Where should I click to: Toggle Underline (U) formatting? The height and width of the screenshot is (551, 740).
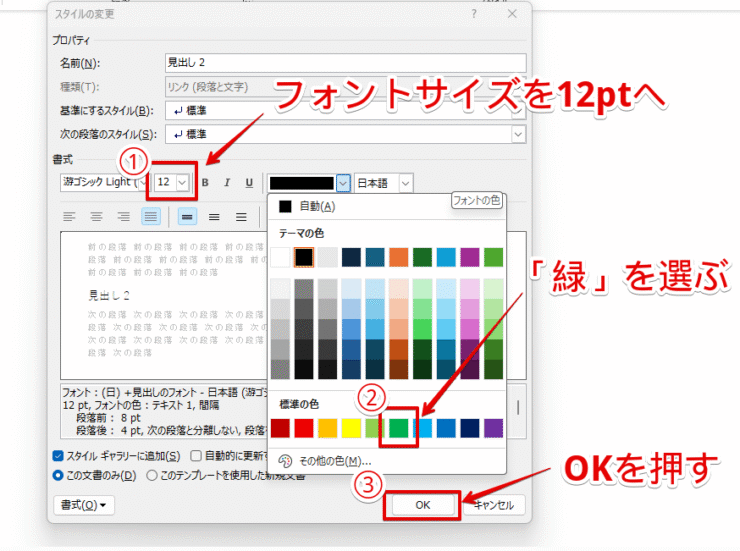click(x=247, y=183)
